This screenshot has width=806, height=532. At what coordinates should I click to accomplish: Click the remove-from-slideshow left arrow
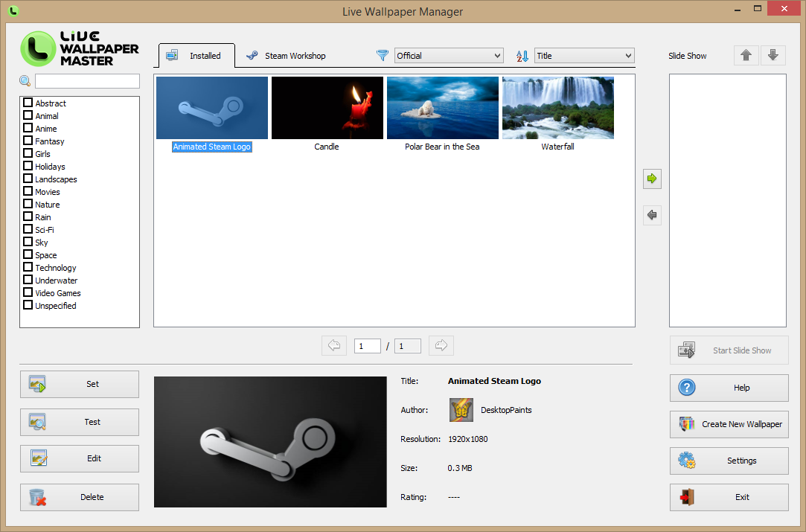pos(652,215)
